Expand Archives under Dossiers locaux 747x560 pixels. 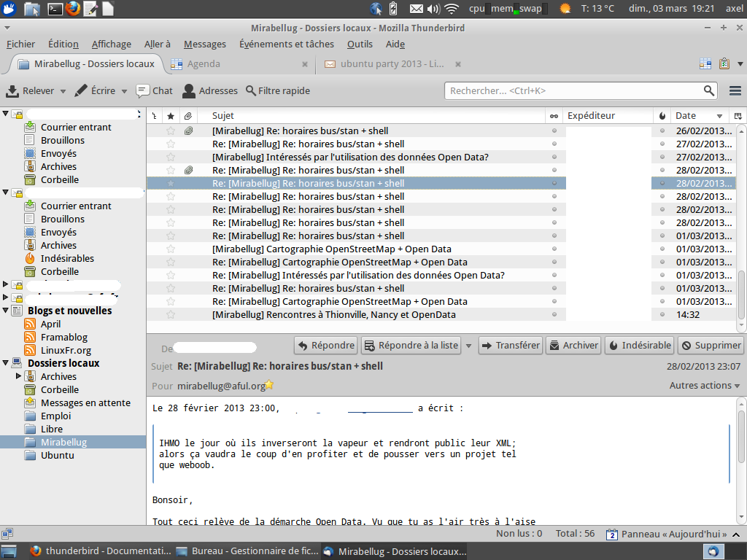[18, 376]
